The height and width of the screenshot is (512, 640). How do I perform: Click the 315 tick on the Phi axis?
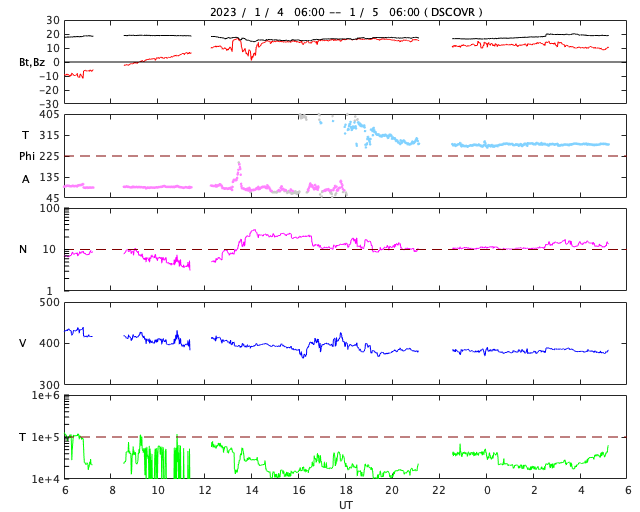[49, 135]
